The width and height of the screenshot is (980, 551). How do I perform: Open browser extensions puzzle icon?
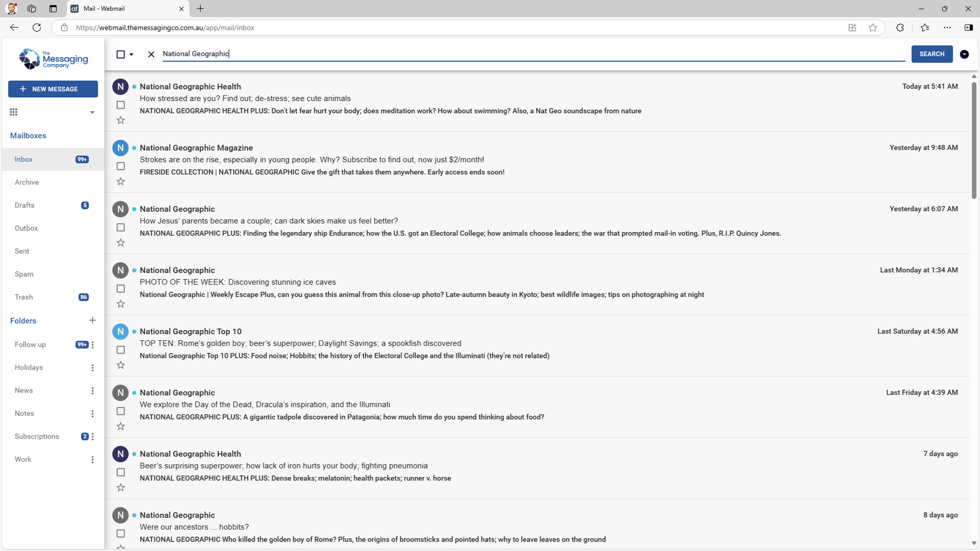pyautogui.click(x=900, y=27)
